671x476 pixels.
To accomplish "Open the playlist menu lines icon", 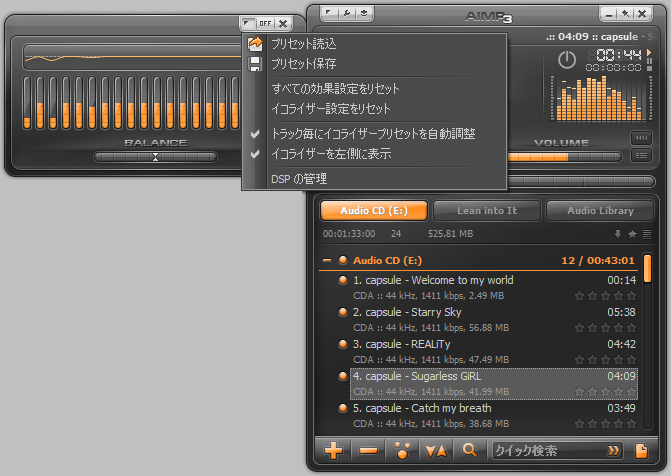I will pyautogui.click(x=647, y=234).
